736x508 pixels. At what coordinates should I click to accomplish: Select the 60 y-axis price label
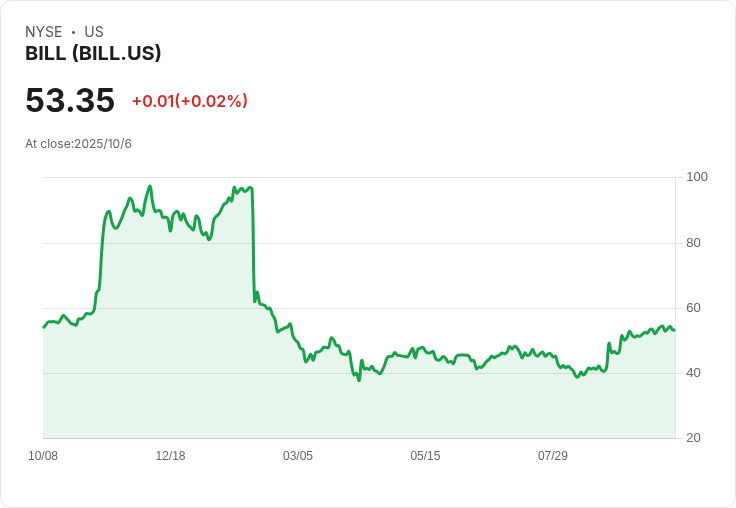[x=693, y=308]
